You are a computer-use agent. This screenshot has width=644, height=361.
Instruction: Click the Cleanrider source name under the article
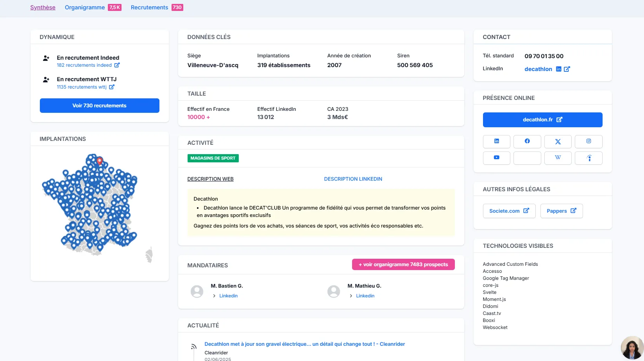pos(216,353)
